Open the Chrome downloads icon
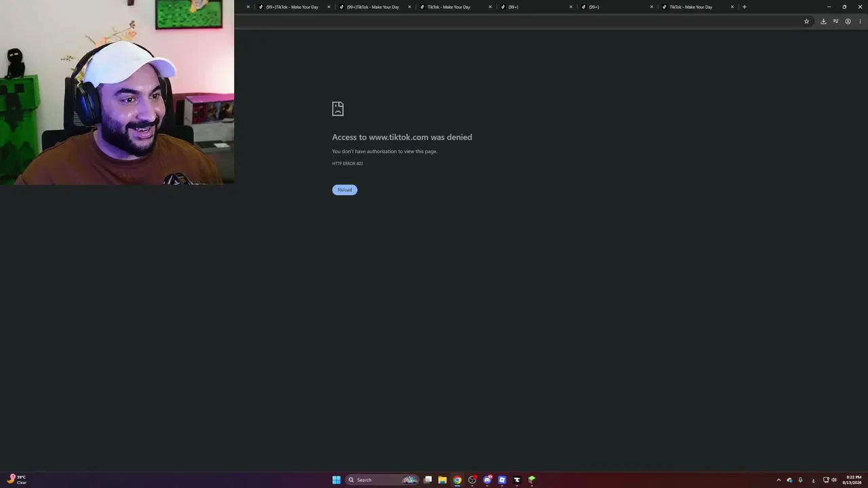Viewport: 868px width, 488px height. click(x=823, y=22)
